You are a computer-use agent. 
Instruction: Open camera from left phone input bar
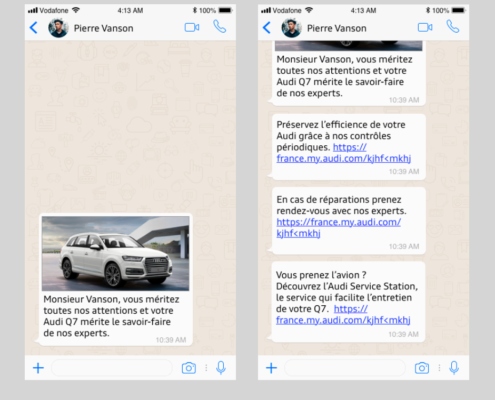click(189, 368)
